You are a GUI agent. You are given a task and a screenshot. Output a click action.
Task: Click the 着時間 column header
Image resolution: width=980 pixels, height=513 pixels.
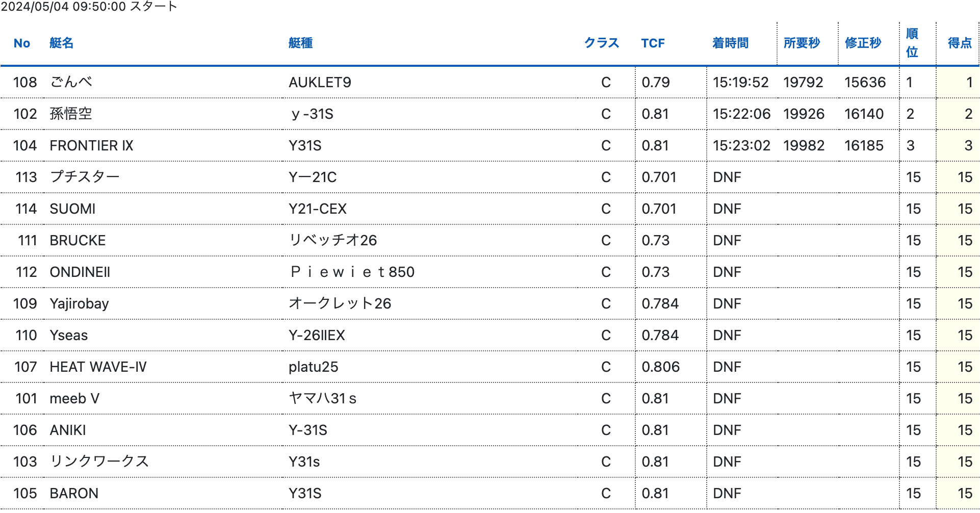pyautogui.click(x=731, y=43)
